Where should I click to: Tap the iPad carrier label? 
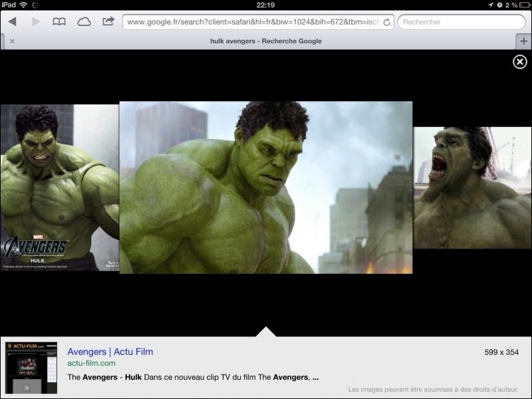pyautogui.click(x=9, y=5)
